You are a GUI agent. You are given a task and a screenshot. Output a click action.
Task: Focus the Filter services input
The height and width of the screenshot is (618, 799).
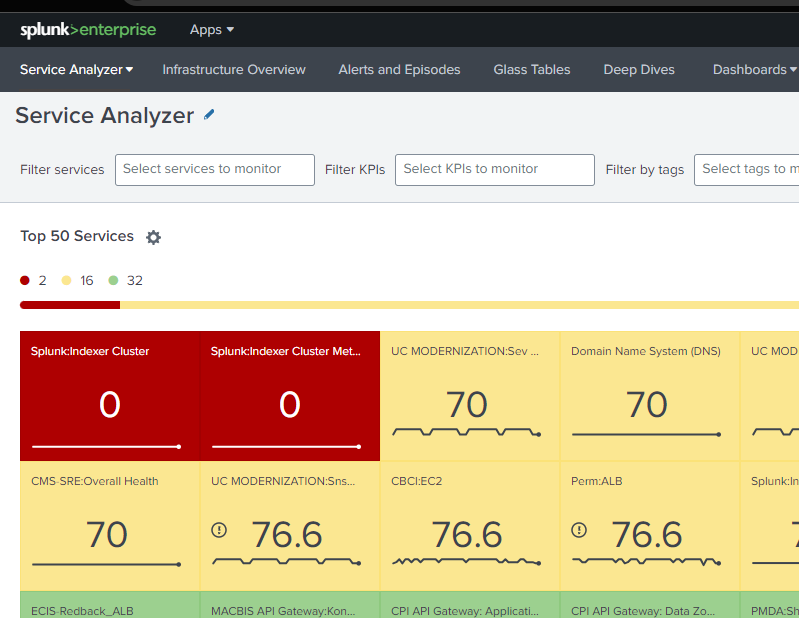215,170
